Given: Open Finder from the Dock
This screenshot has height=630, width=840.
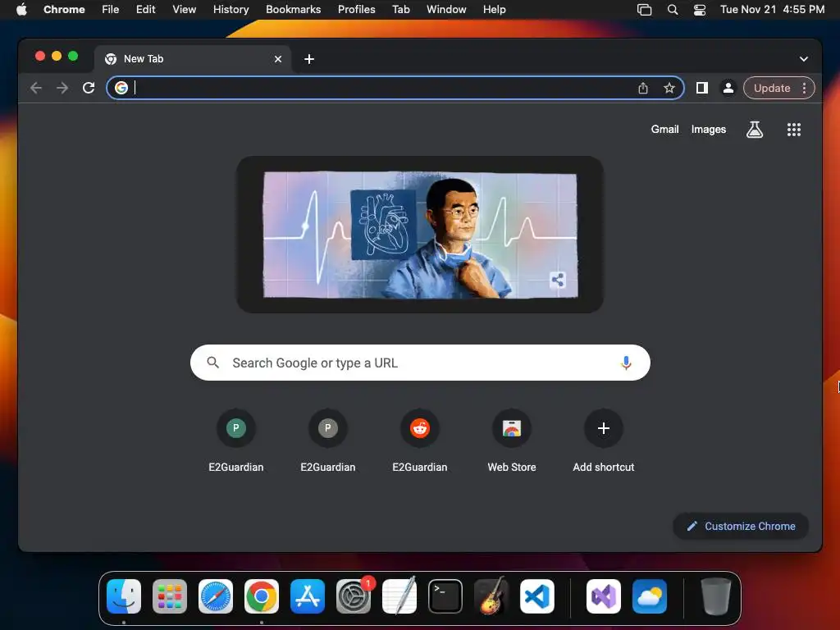Looking at the screenshot, I should pos(124,596).
